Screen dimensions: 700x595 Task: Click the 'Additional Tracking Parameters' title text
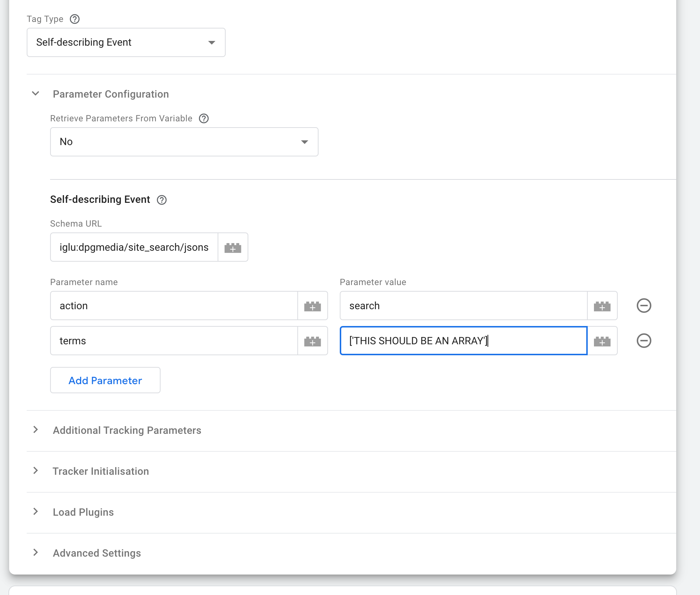click(127, 431)
